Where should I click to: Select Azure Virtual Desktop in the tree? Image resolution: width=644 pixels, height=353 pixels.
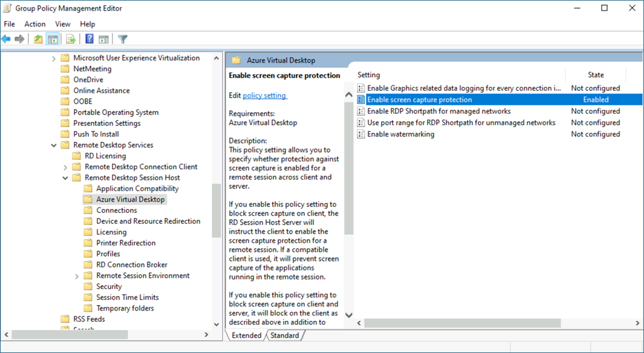(x=130, y=199)
